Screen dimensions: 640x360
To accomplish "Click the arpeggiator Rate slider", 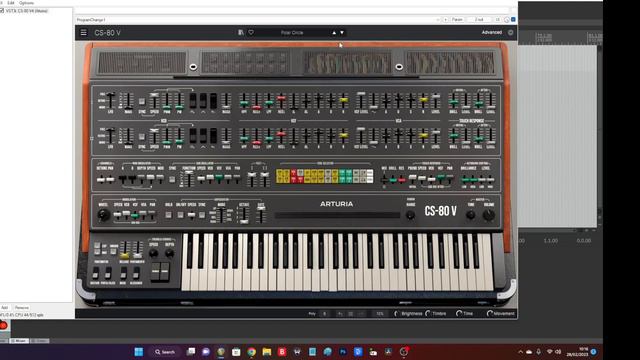I will (261, 215).
